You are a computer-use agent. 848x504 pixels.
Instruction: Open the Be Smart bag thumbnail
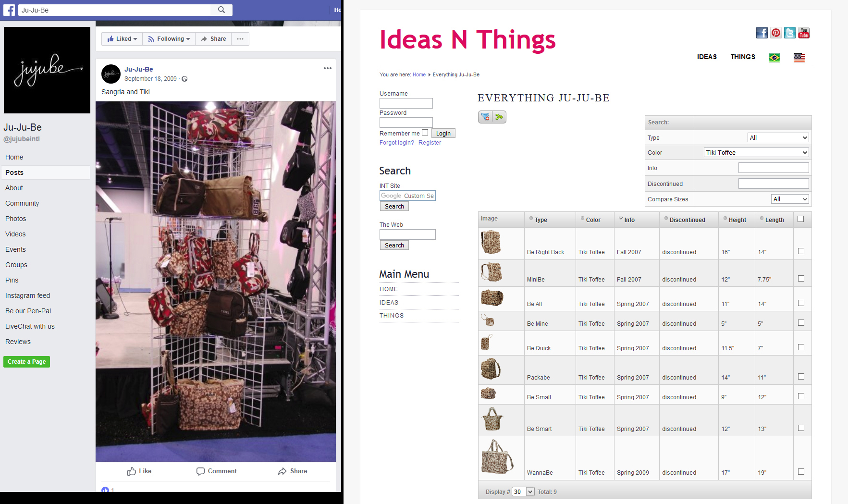point(492,419)
